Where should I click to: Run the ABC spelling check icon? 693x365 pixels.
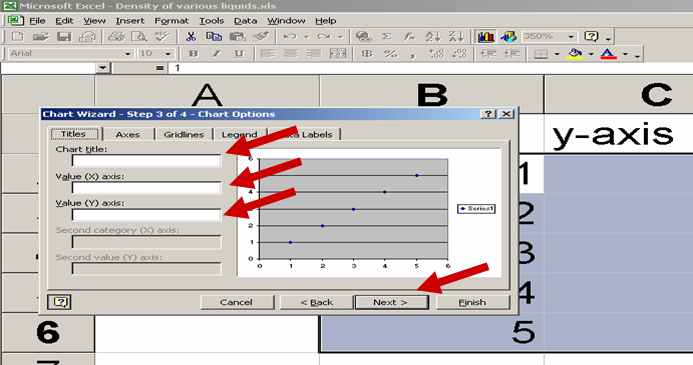click(x=163, y=37)
